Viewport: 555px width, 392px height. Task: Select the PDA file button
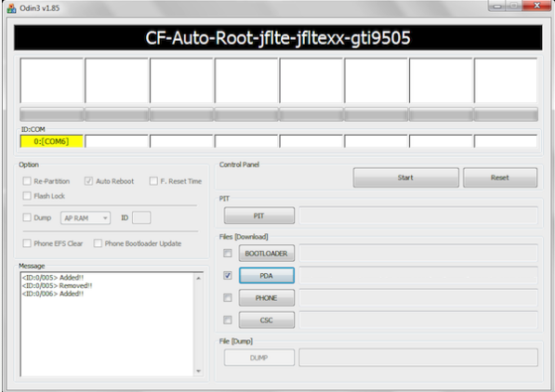pos(267,276)
